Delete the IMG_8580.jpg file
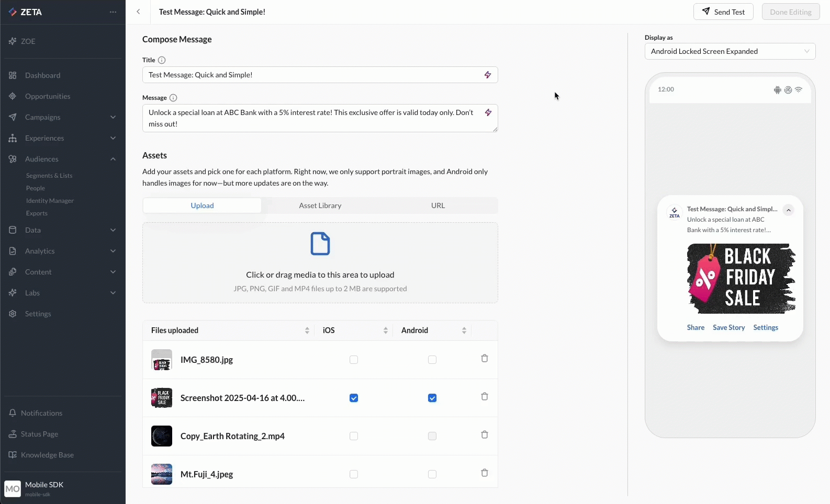This screenshot has height=504, width=830. click(x=484, y=359)
